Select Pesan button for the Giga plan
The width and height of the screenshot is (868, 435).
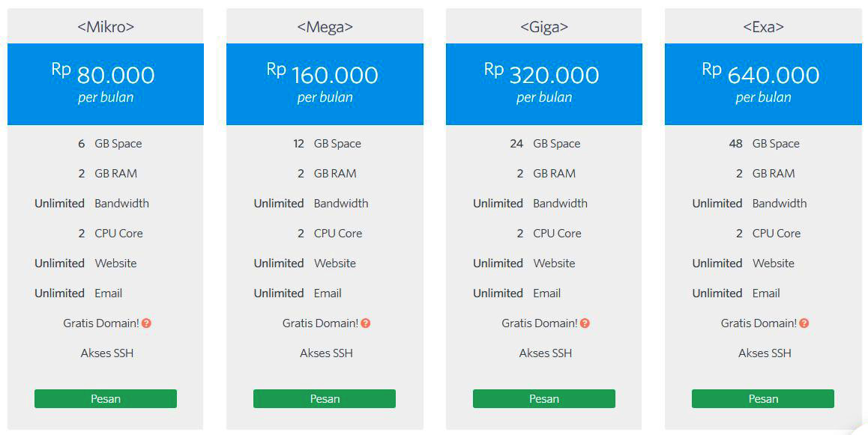(x=543, y=398)
